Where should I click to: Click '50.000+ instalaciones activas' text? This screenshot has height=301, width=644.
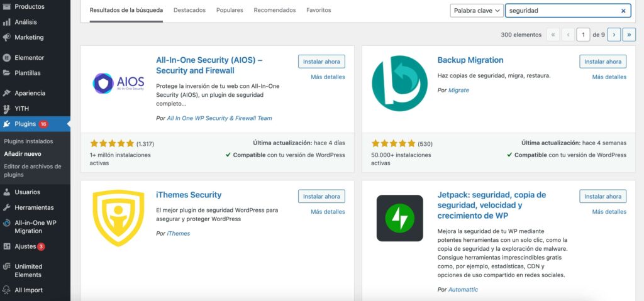401,159
